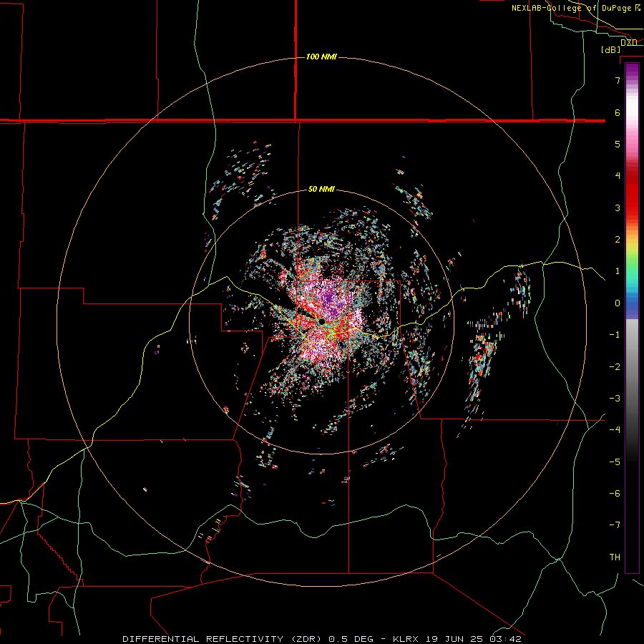
Task: Click the '6' tick on color scale
Action: pyautogui.click(x=618, y=112)
